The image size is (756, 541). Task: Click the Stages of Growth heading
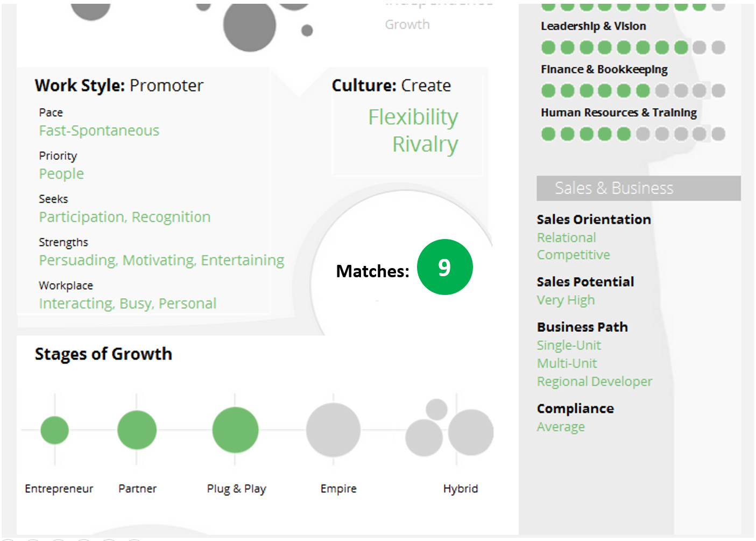(x=103, y=354)
